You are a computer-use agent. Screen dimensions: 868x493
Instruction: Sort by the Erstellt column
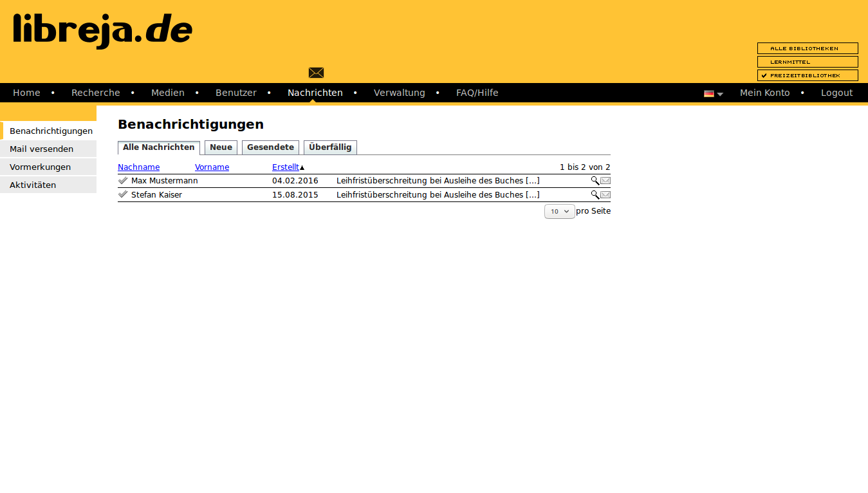coord(285,167)
